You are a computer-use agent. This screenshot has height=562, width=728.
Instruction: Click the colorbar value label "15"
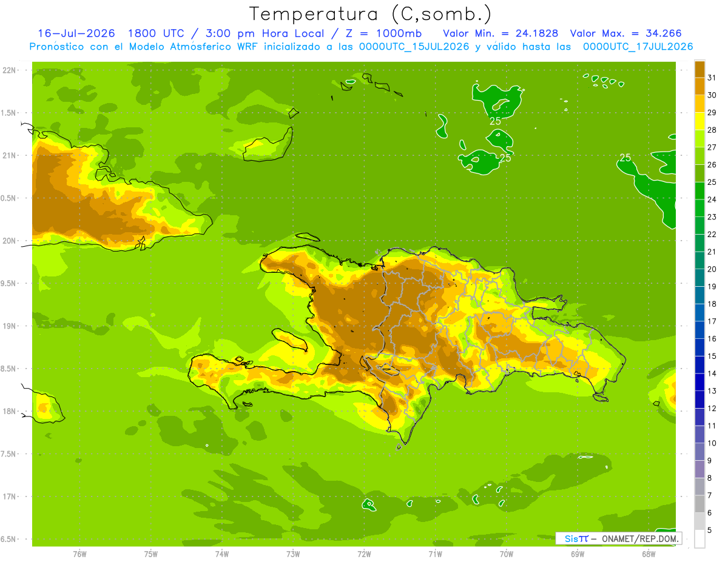(712, 356)
